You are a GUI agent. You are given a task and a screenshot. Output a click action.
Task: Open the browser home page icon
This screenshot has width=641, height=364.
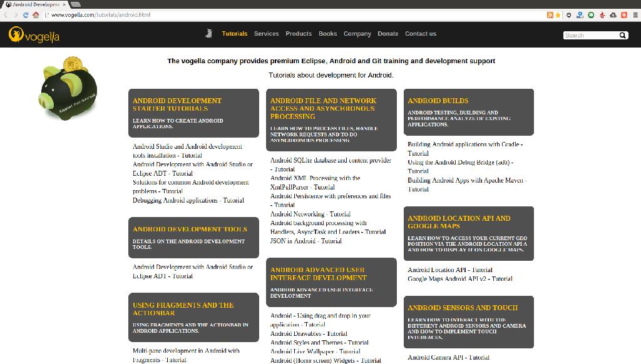click(36, 15)
